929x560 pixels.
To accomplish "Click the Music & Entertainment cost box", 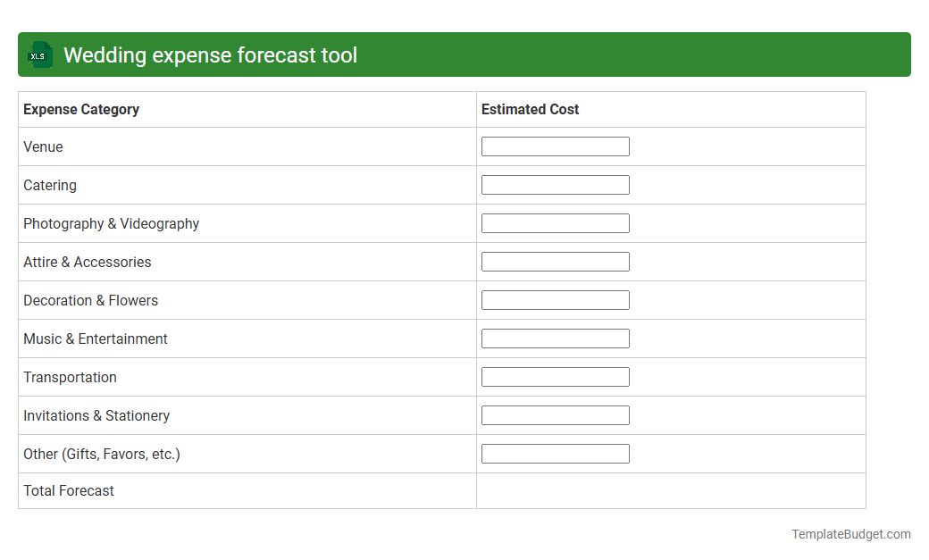I will coord(555,338).
